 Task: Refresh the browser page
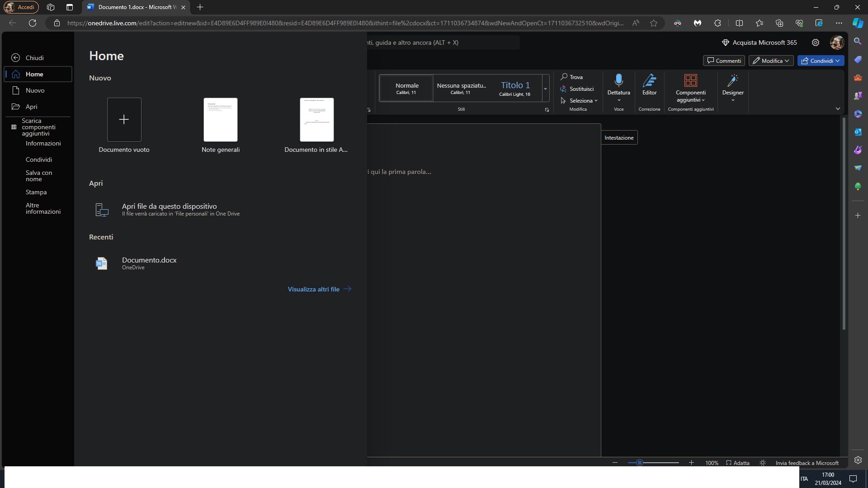point(33,23)
